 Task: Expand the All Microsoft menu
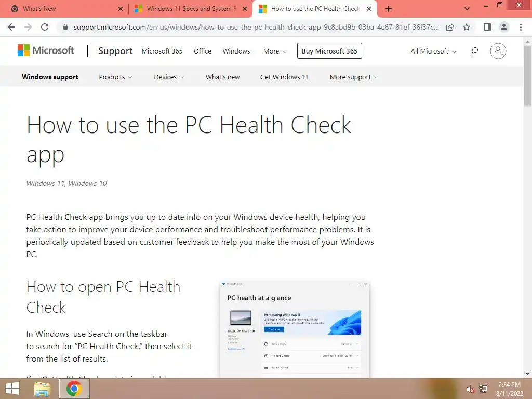pyautogui.click(x=433, y=51)
